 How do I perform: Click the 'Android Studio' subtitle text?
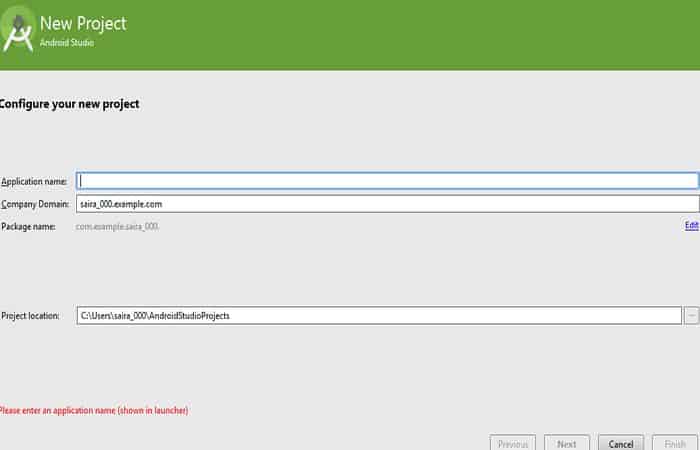point(67,43)
